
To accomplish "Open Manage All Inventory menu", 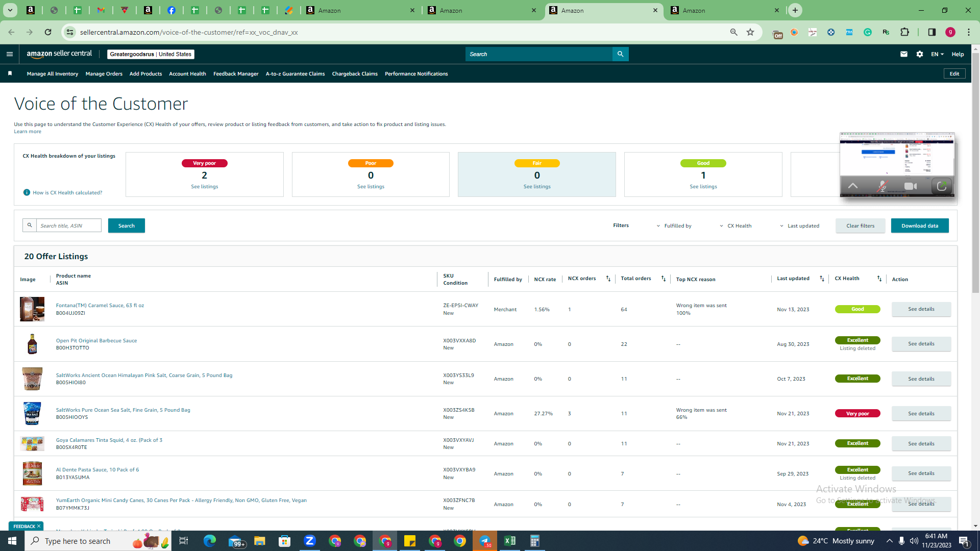I will pos(52,73).
